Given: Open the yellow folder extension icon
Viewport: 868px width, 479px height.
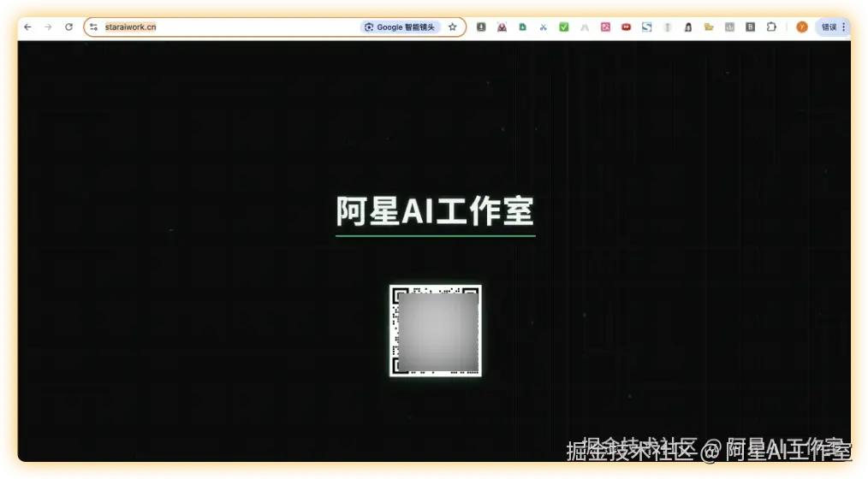Looking at the screenshot, I should click(709, 27).
